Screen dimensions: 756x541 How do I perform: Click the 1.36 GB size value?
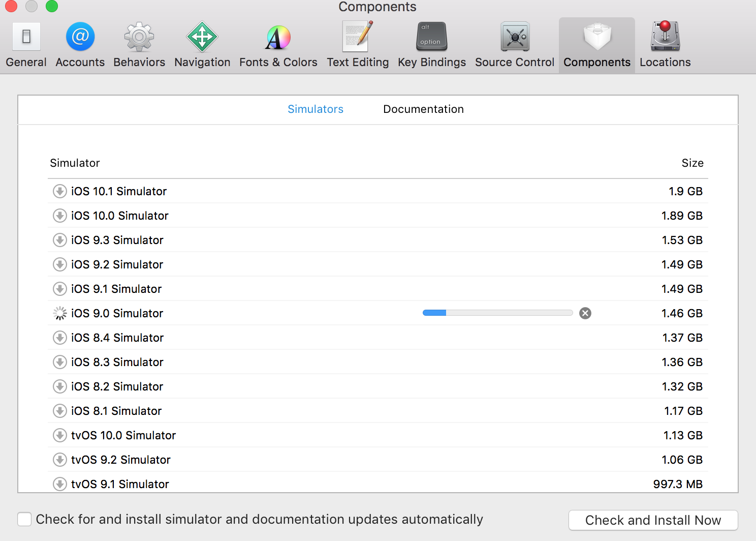pos(682,363)
